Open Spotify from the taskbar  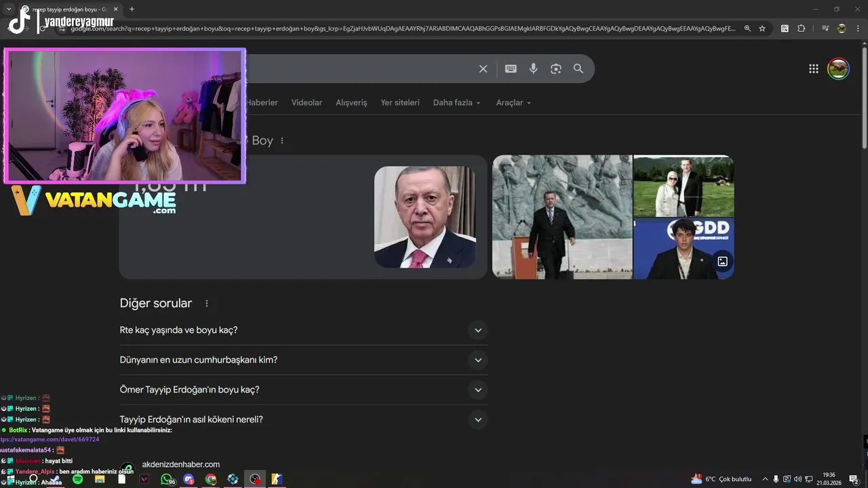pyautogui.click(x=77, y=479)
